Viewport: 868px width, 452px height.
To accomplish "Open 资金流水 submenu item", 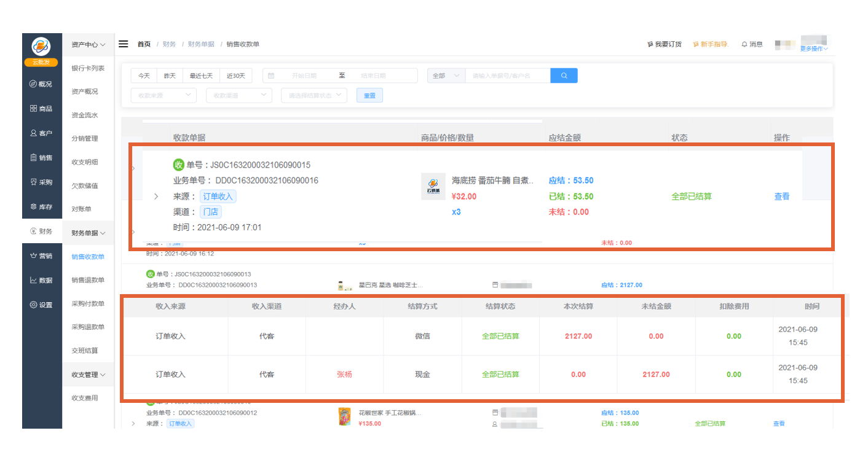I will pyautogui.click(x=84, y=115).
